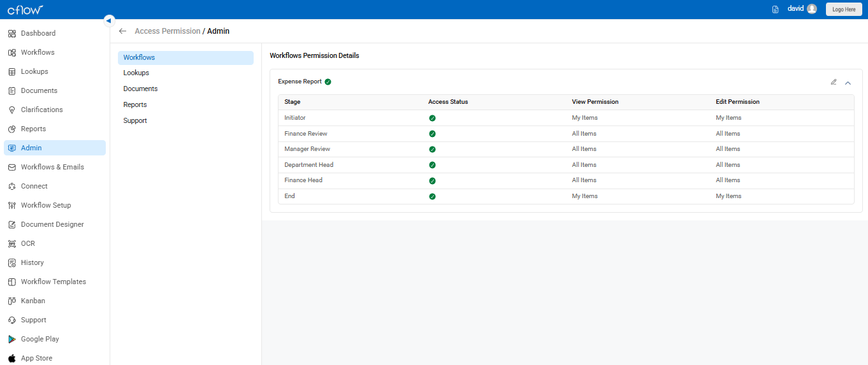
Task: Click the Workflow Templates icon
Action: coord(12,282)
